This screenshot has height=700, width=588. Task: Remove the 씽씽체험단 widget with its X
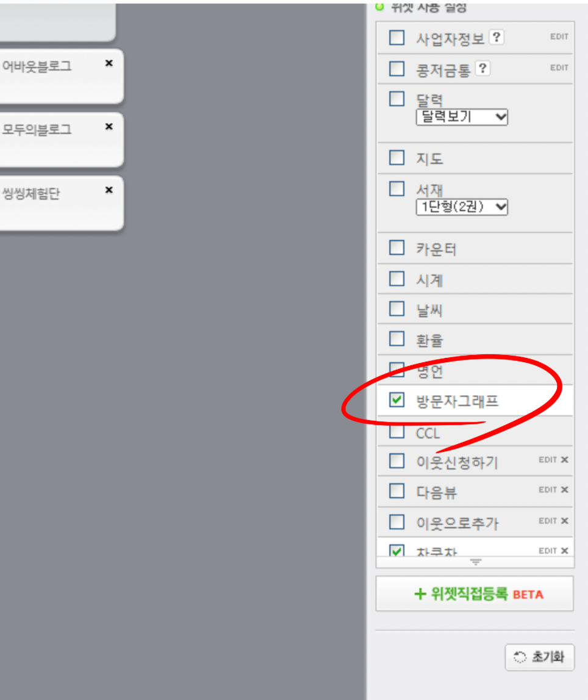point(109,190)
